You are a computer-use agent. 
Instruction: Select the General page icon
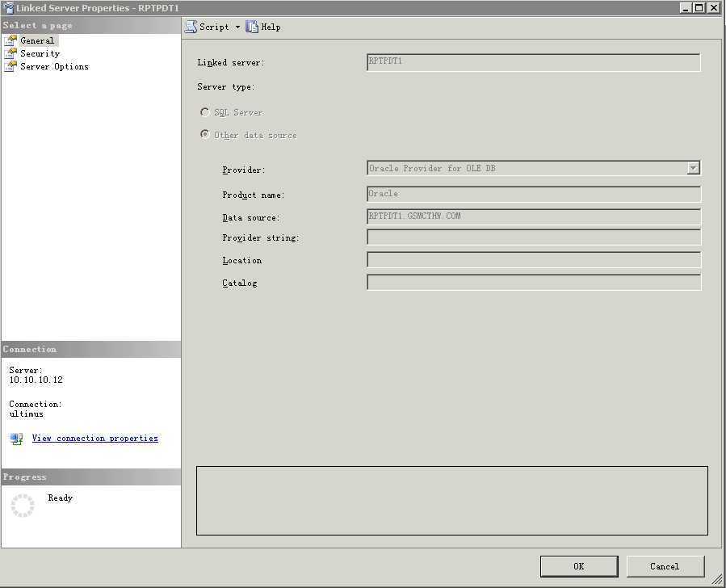point(10,40)
